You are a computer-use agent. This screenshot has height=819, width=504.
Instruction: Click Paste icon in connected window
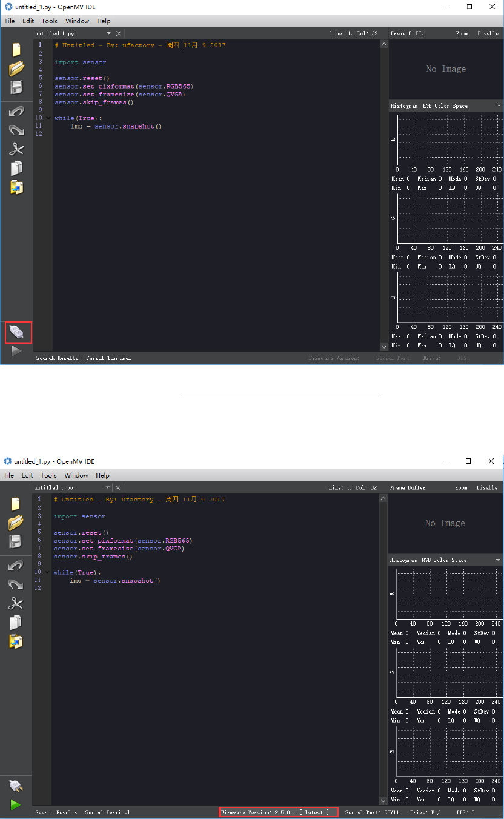[x=15, y=641]
